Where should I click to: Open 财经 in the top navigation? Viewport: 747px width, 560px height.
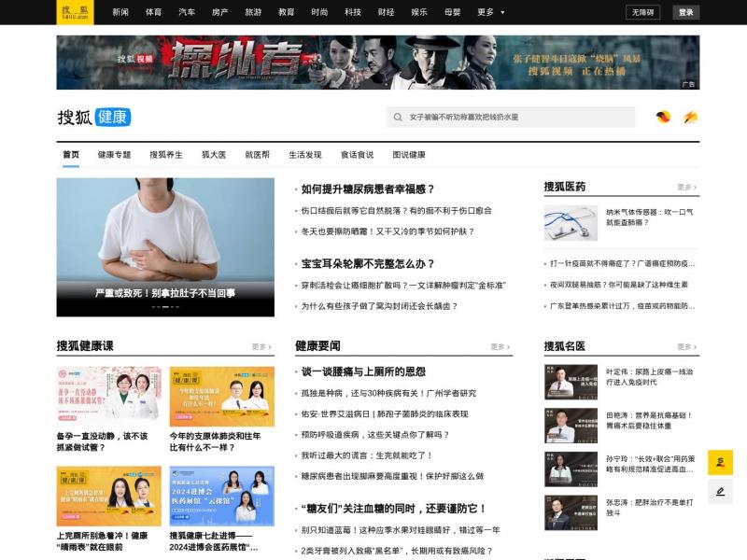(x=386, y=12)
